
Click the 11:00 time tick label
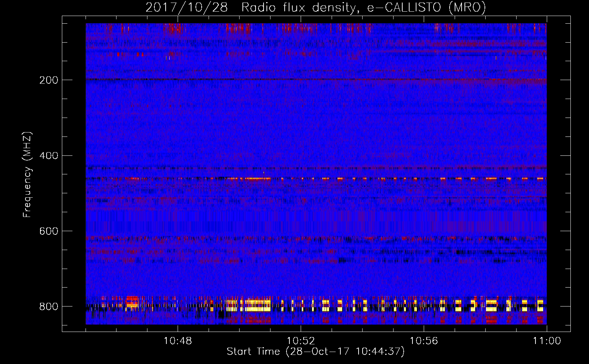[x=547, y=341]
